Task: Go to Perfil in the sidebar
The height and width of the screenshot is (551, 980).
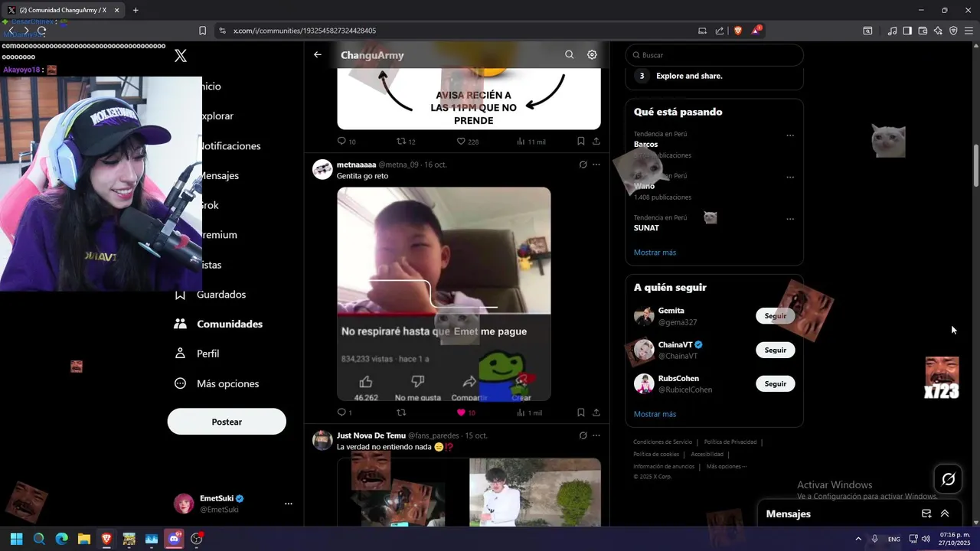Action: tap(197, 354)
